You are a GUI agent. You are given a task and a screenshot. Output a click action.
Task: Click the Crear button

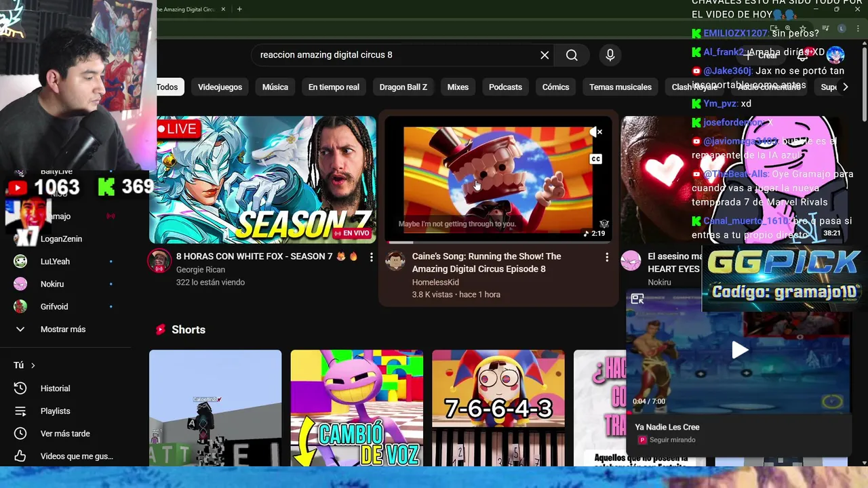[x=762, y=56]
